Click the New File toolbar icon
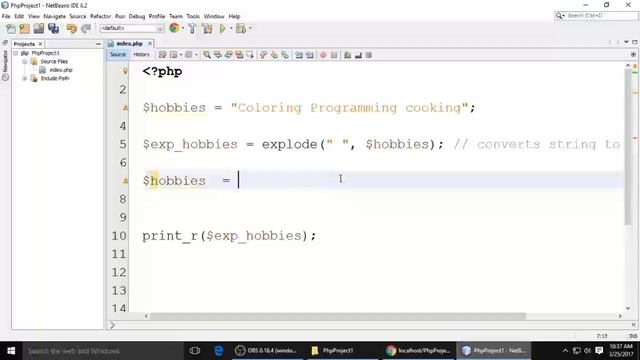Viewport: 640px width, 360px height. pos(11,29)
